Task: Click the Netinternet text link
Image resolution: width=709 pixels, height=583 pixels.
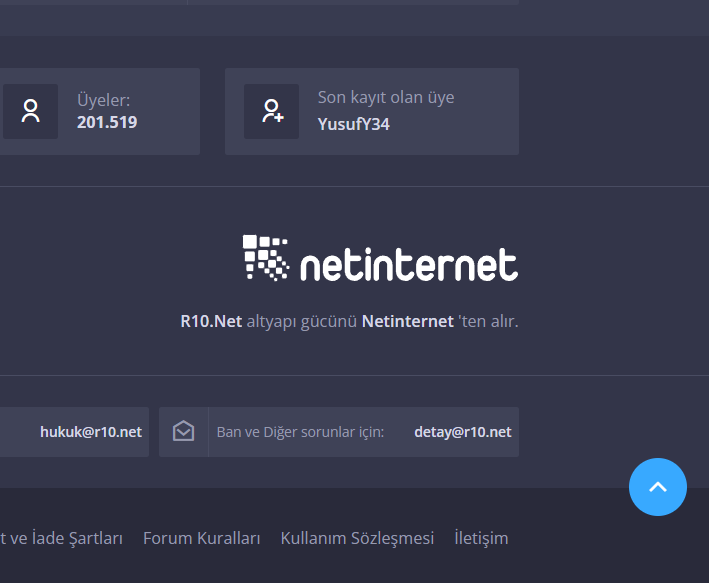Action: [407, 321]
